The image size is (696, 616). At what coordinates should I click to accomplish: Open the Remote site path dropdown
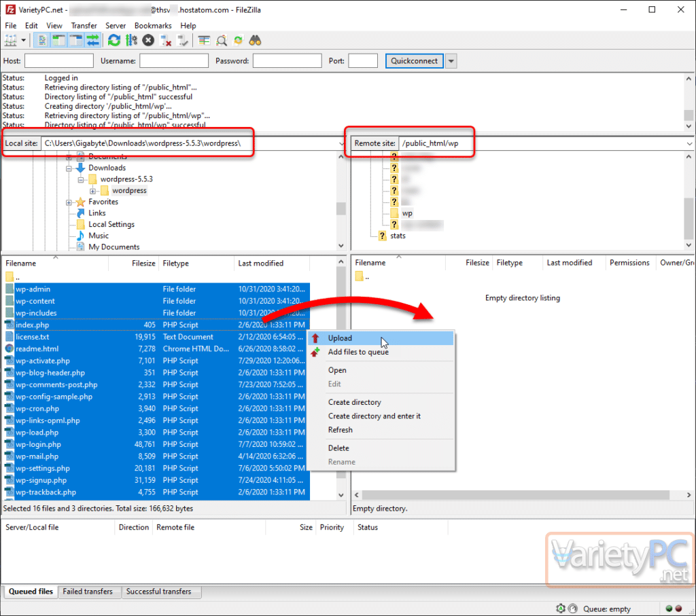pyautogui.click(x=689, y=143)
